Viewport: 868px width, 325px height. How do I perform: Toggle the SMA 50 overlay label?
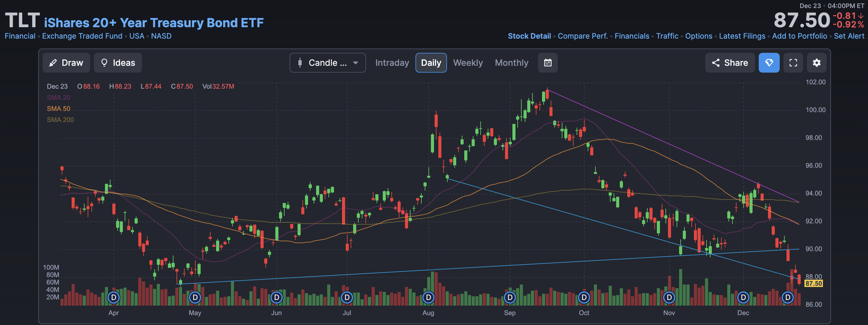(x=58, y=108)
